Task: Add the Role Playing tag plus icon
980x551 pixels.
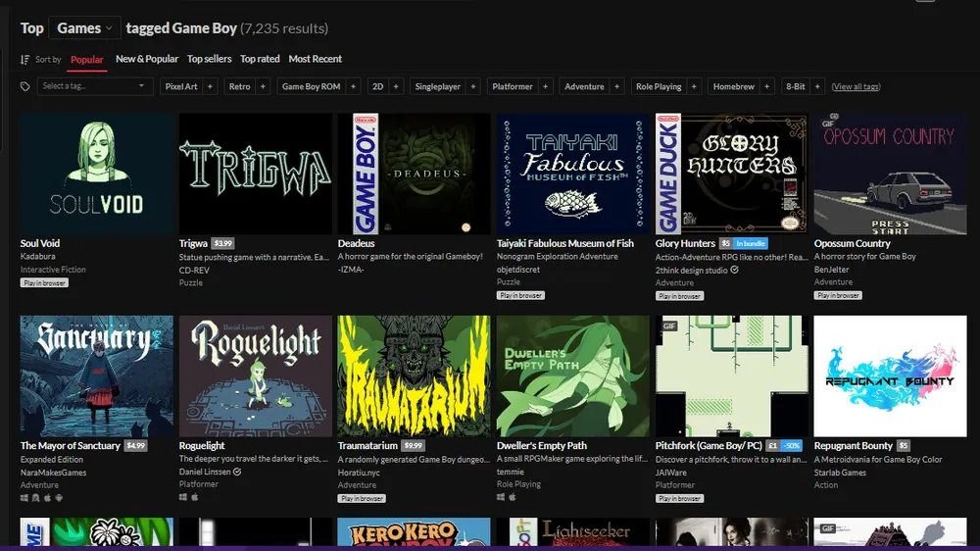Action: click(x=694, y=87)
